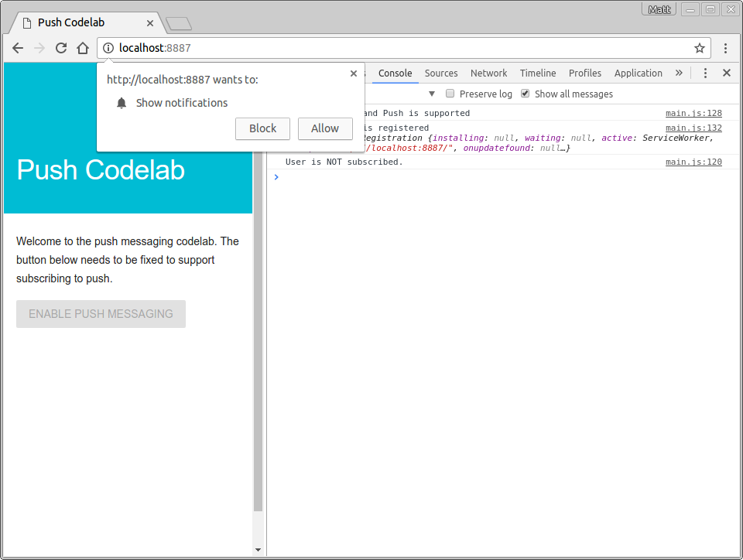Reload the page with the refresh icon
This screenshot has width=743, height=560.
(61, 47)
